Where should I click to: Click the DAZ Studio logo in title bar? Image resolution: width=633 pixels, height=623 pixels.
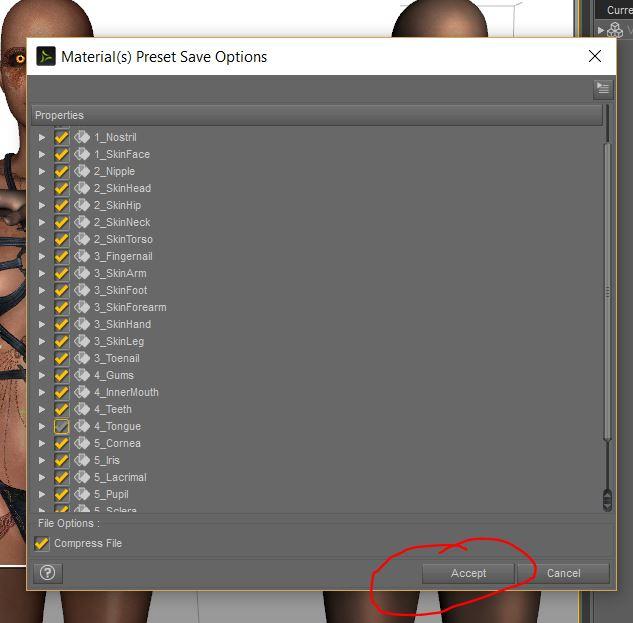(46, 56)
